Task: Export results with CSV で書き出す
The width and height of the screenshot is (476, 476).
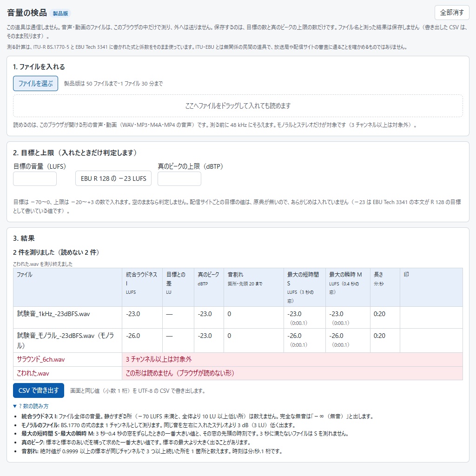Action: (x=39, y=390)
